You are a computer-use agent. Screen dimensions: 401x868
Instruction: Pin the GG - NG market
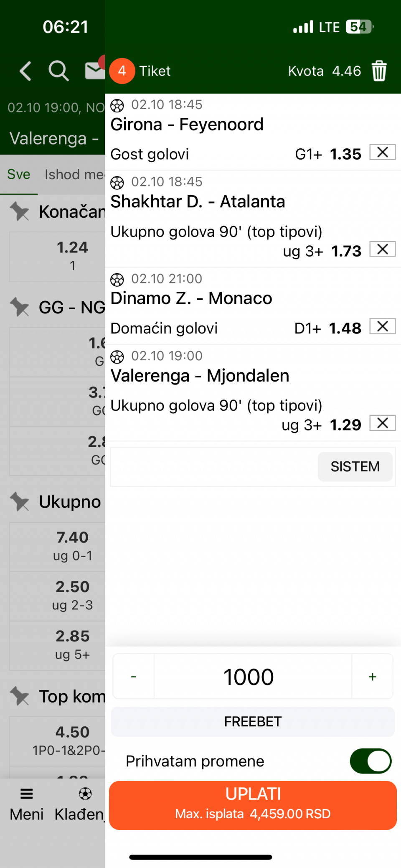[20, 307]
